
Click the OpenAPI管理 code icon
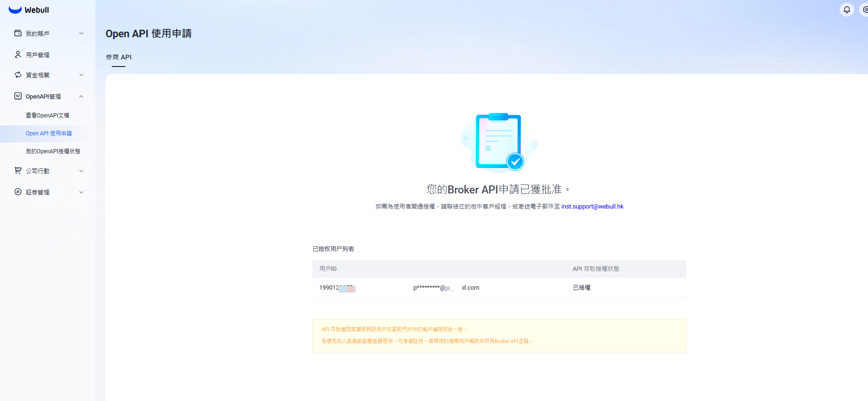[x=18, y=96]
